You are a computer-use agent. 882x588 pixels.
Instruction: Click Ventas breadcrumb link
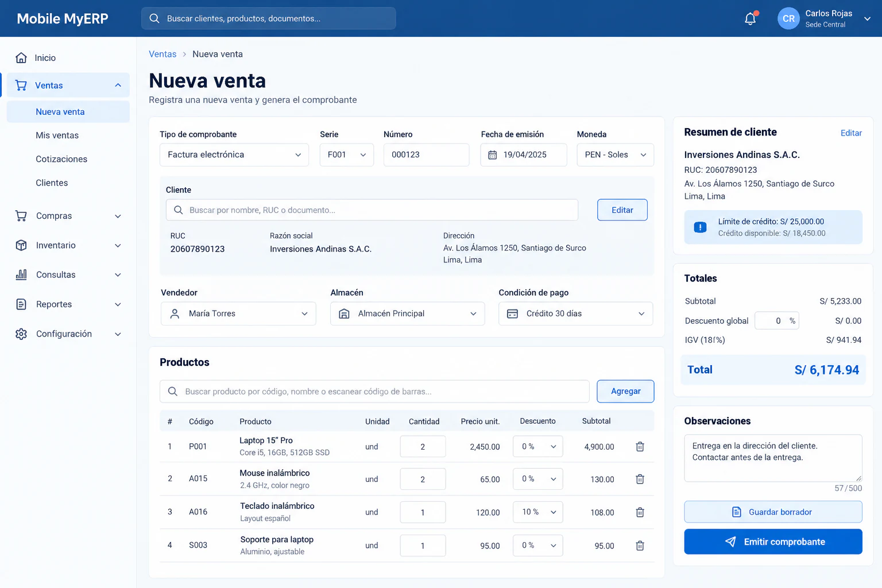point(163,54)
